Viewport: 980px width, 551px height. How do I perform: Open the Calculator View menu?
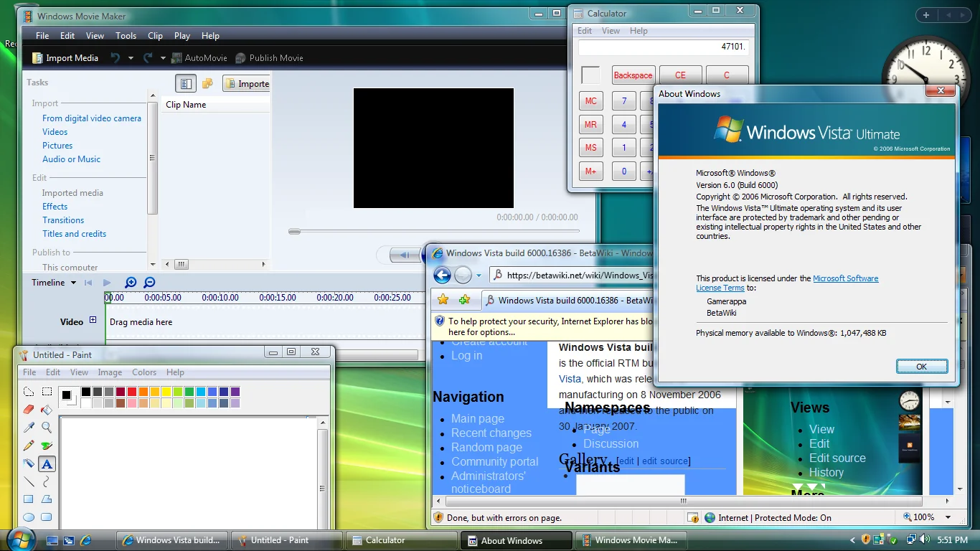coord(611,31)
